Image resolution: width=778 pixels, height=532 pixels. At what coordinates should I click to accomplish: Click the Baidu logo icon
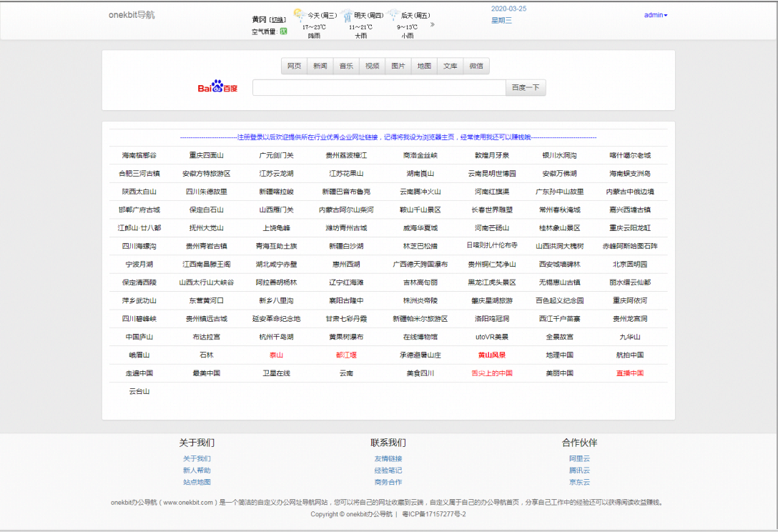pyautogui.click(x=217, y=87)
